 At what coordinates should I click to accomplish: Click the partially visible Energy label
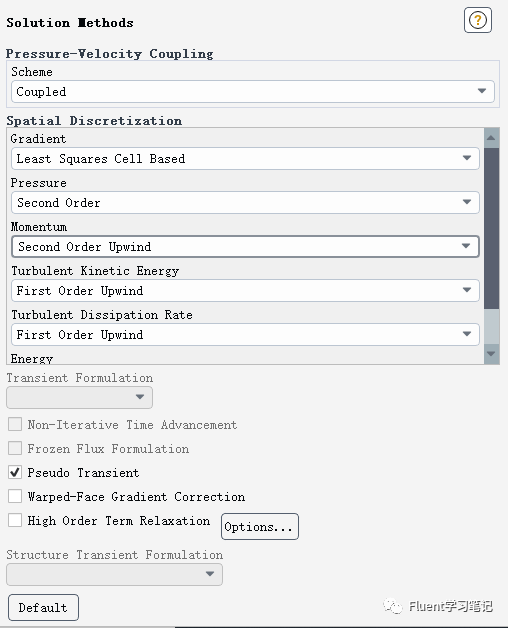[32, 358]
